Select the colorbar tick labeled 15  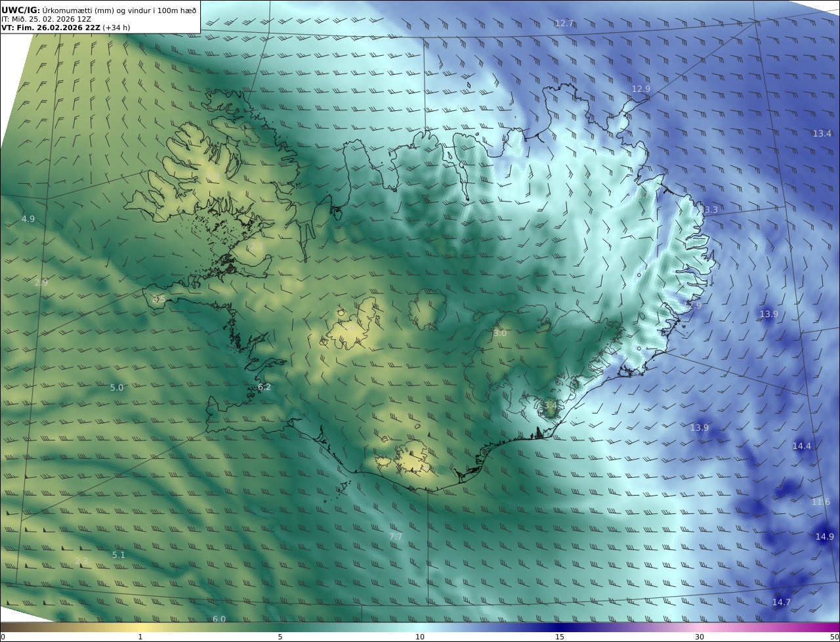tap(560, 637)
